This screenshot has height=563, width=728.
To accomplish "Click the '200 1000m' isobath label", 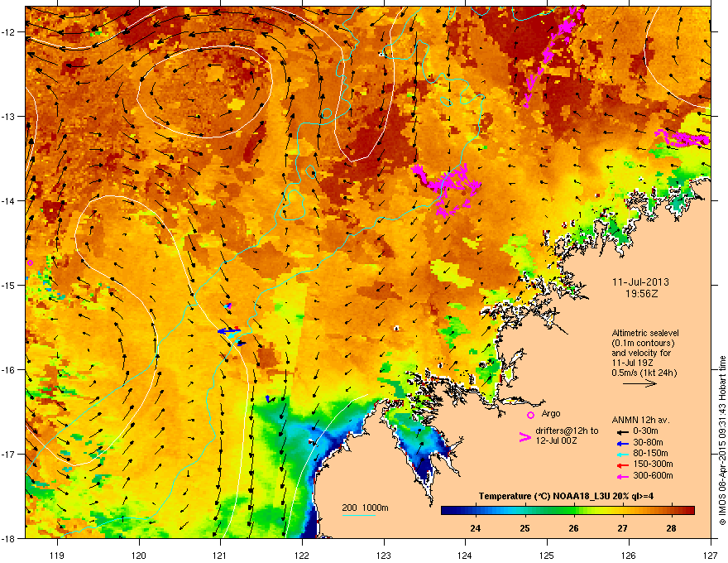I will [x=365, y=508].
